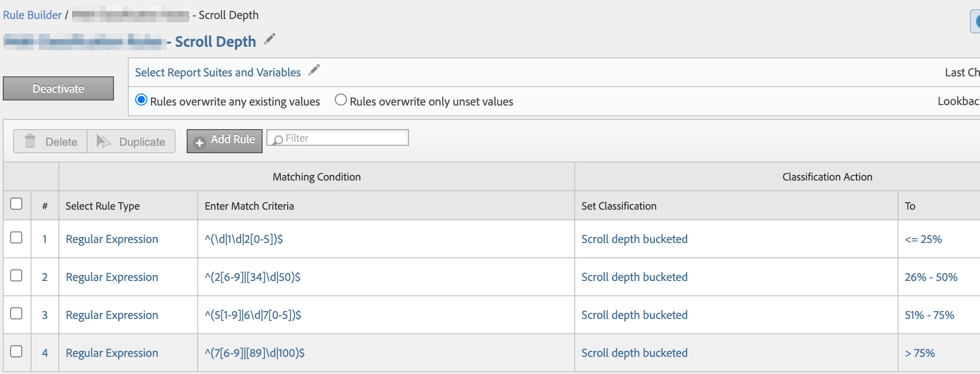980x374 pixels.
Task: Tick the checkbox for rule 3
Action: 16,314
